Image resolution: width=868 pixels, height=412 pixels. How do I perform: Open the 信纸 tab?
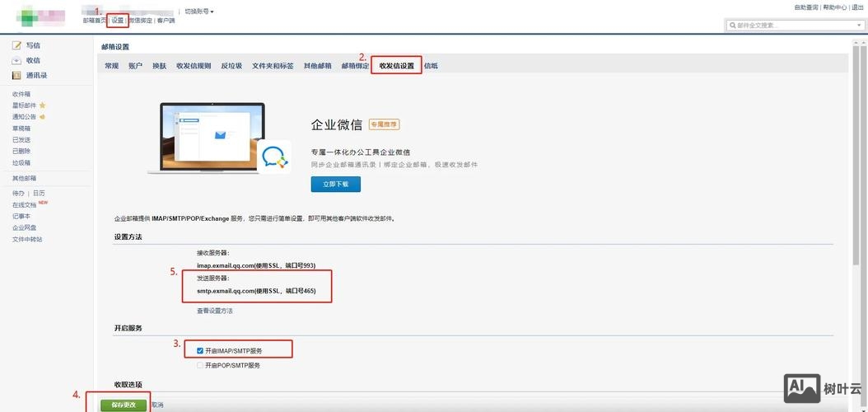pyautogui.click(x=432, y=66)
